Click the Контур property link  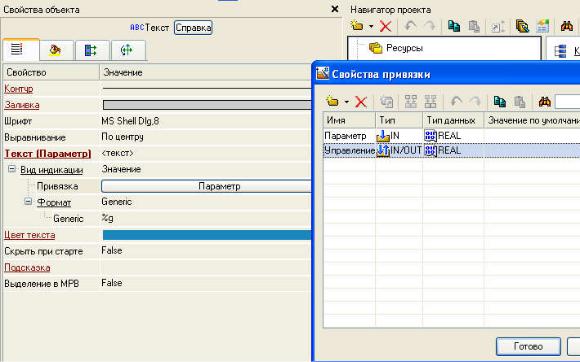pos(18,89)
